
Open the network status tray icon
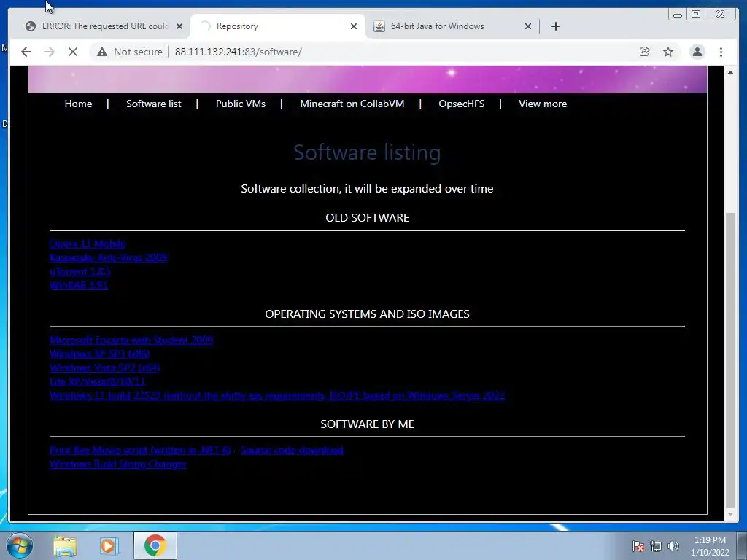656,545
